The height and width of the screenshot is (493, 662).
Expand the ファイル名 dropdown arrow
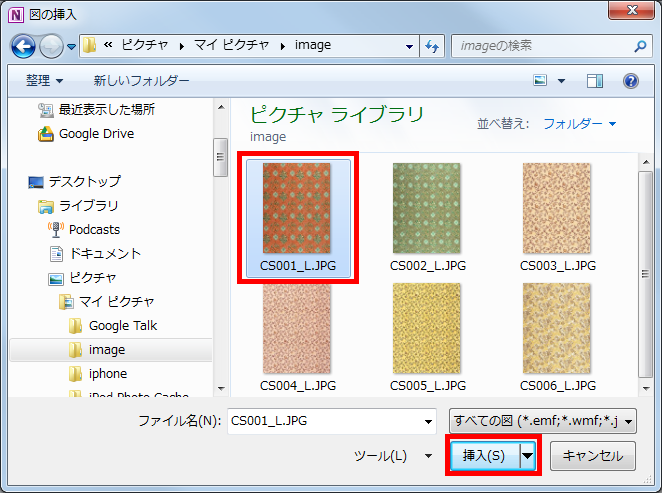428,422
